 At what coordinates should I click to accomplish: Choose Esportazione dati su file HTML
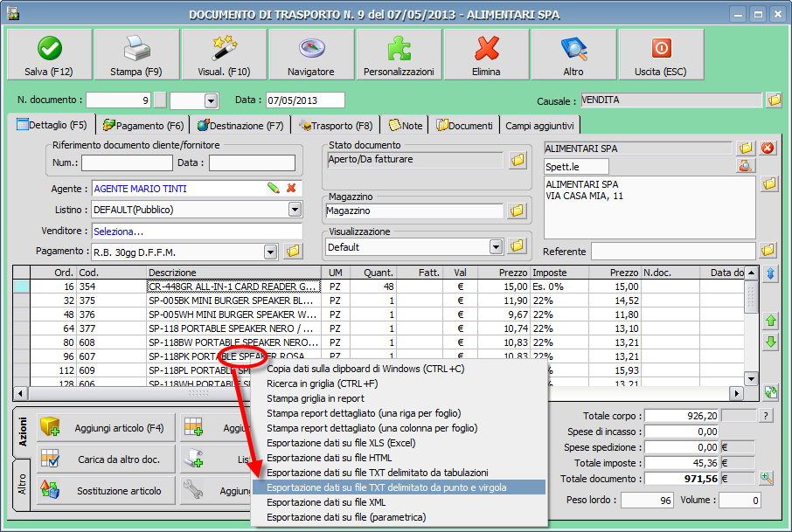pyautogui.click(x=399, y=458)
